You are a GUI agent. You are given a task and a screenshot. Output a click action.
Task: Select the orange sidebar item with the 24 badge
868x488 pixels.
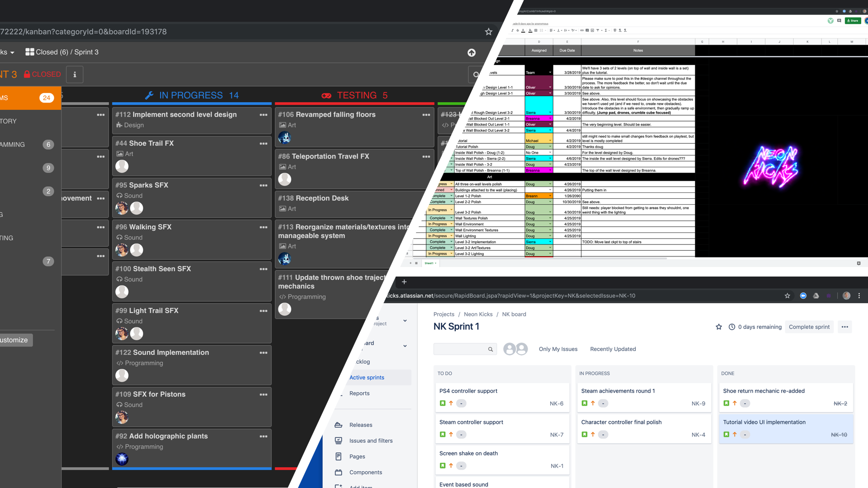(x=30, y=98)
